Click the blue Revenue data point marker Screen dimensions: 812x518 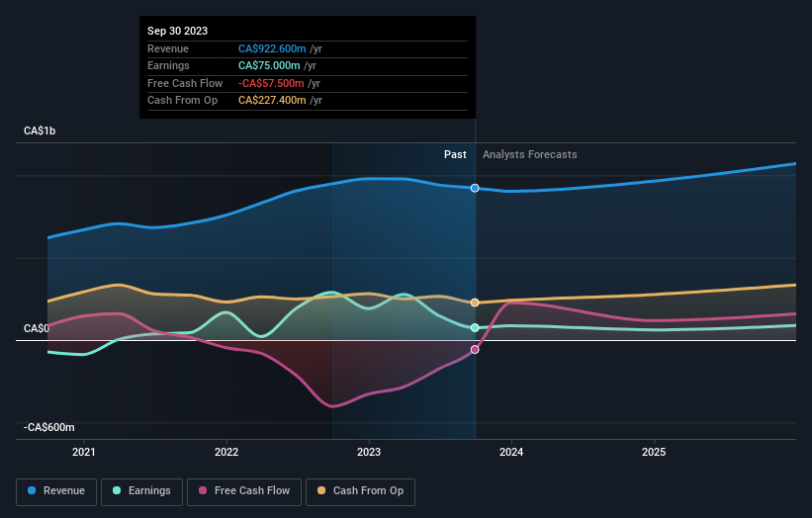pyautogui.click(x=475, y=188)
